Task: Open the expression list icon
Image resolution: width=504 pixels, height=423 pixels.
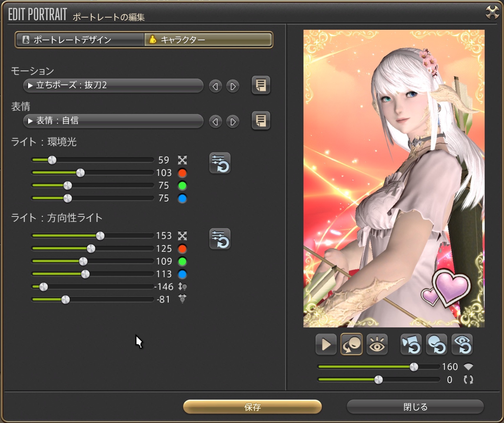Action: (x=261, y=121)
